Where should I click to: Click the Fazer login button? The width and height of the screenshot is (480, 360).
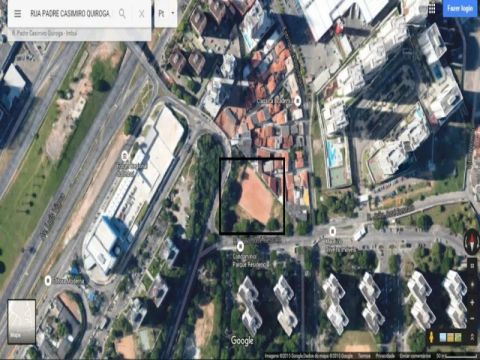point(460,9)
